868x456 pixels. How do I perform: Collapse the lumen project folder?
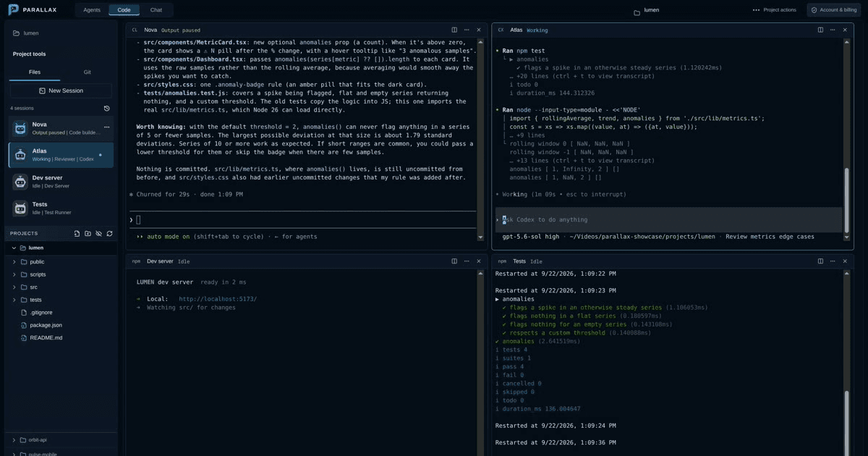[14, 248]
